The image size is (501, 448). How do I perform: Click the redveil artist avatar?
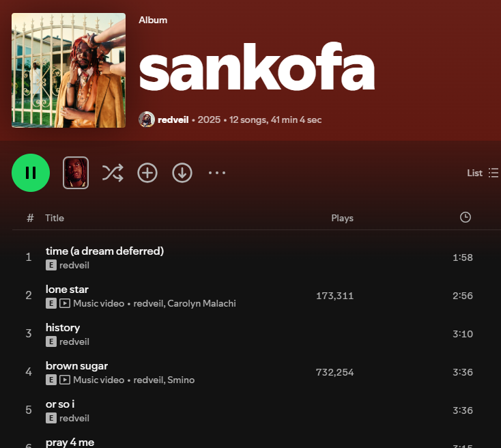[x=147, y=120]
